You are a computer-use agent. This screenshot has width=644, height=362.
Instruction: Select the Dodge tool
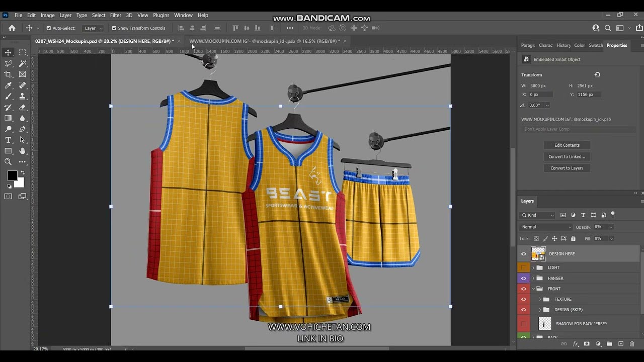(x=8, y=129)
